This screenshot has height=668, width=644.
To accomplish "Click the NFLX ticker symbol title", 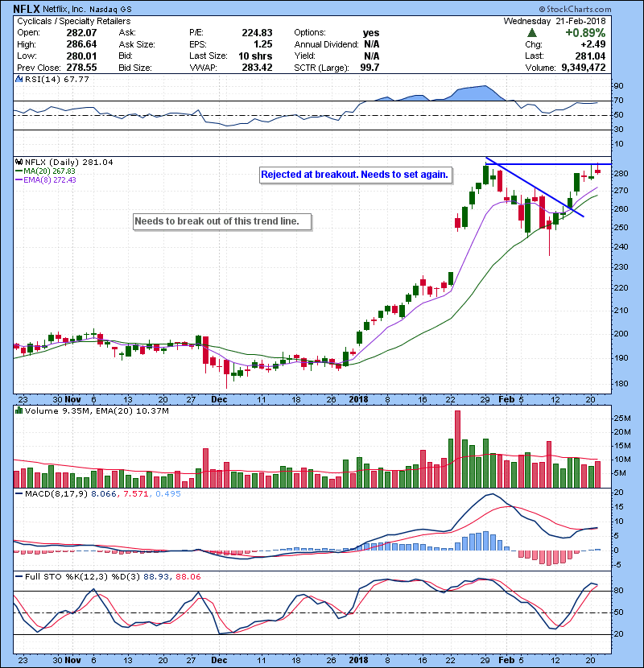I will pyautogui.click(x=27, y=9).
